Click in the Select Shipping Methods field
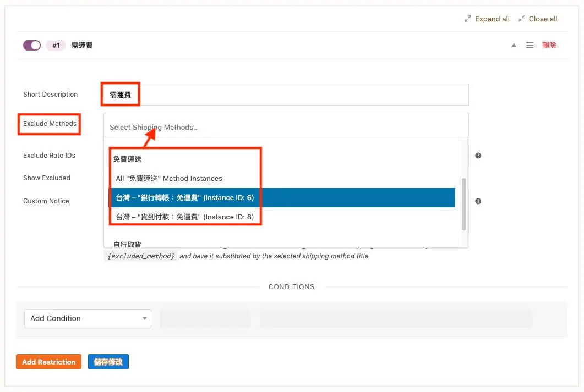584x392 pixels. point(286,126)
